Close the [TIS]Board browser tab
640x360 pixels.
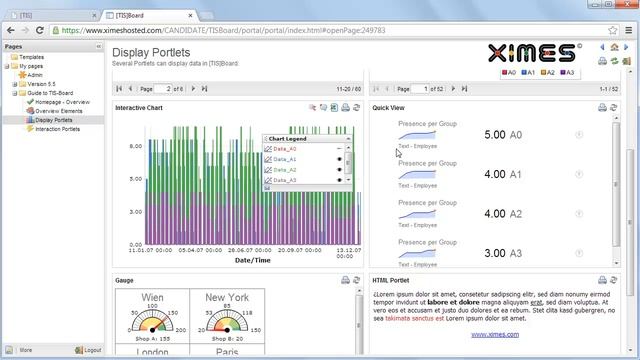pyautogui.click(x=190, y=16)
